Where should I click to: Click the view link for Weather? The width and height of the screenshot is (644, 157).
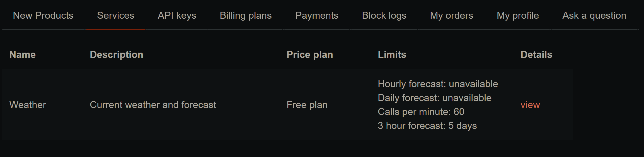(x=530, y=105)
